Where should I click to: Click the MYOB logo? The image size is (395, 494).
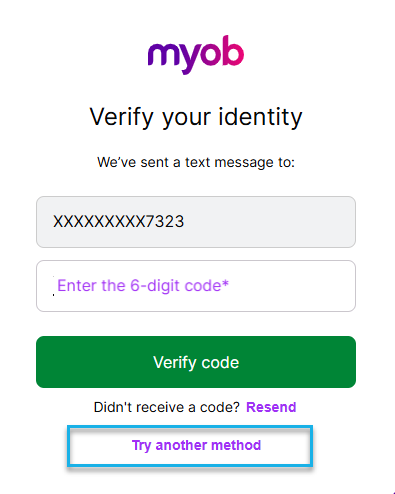coord(196,55)
